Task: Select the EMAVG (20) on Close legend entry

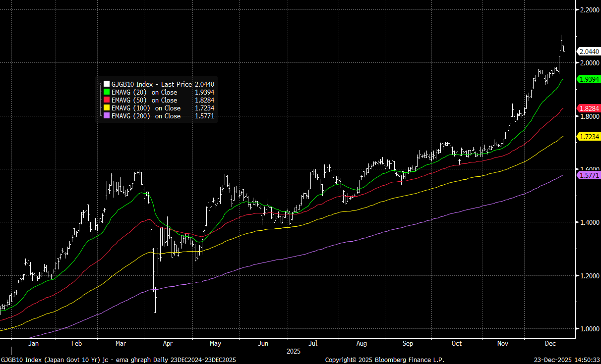Action: coord(144,92)
